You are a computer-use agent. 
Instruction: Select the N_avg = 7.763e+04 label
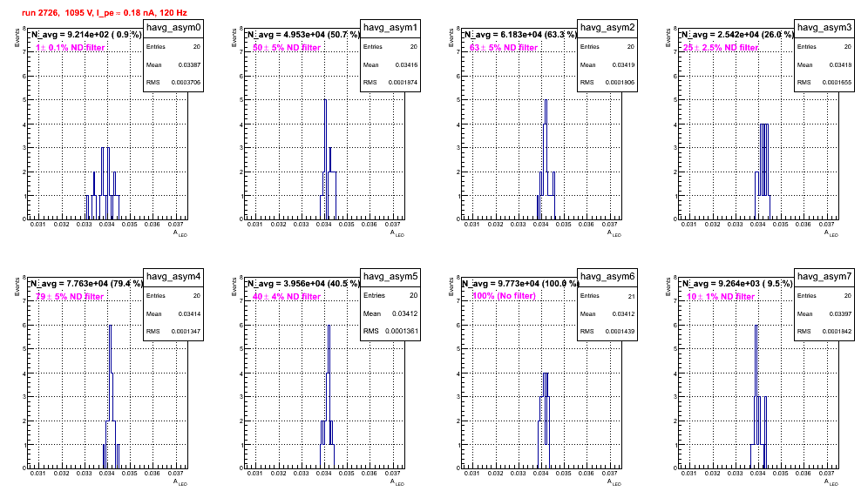click(86, 284)
